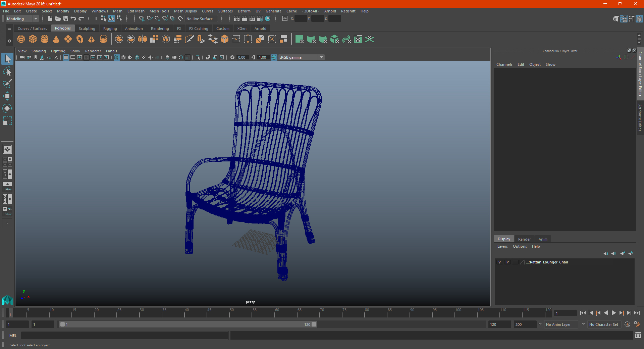The height and width of the screenshot is (349, 644).
Task: Toggle smooth shade all in viewport
Action: [123, 57]
